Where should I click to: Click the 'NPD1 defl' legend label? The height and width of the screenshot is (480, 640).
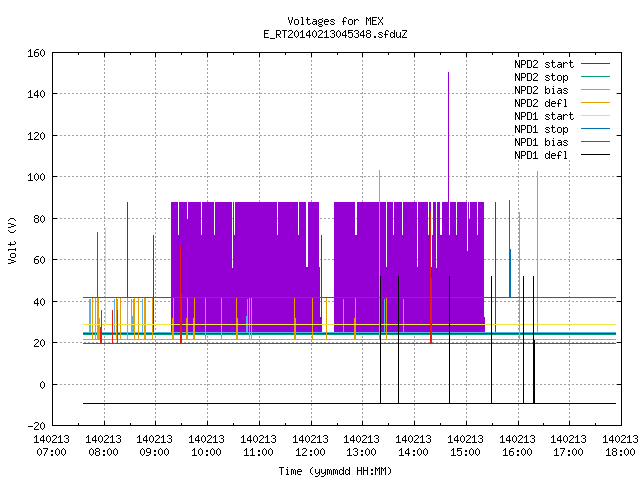point(541,156)
